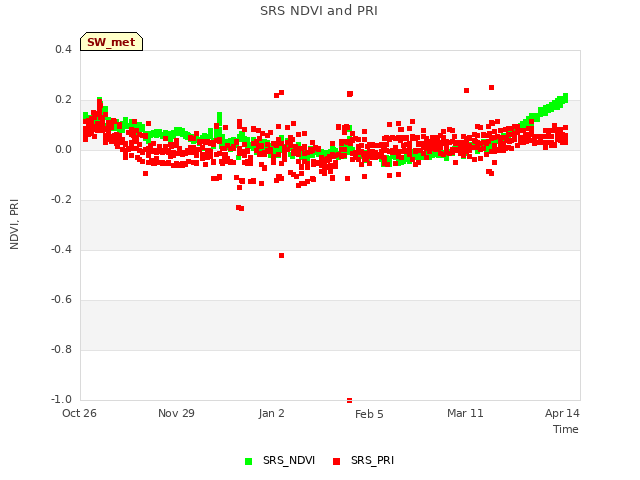Click the Oct 26 axis label
This screenshot has height=480, width=640.
79,413
